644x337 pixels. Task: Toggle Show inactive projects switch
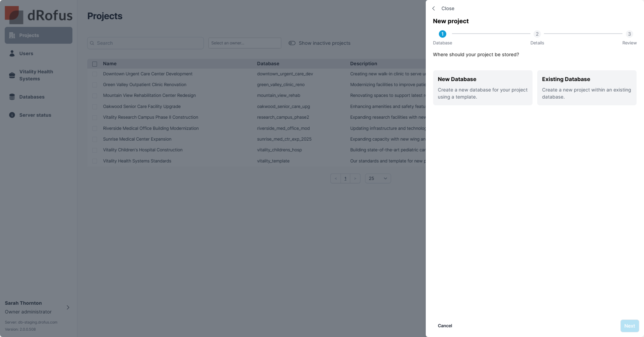pyautogui.click(x=292, y=43)
